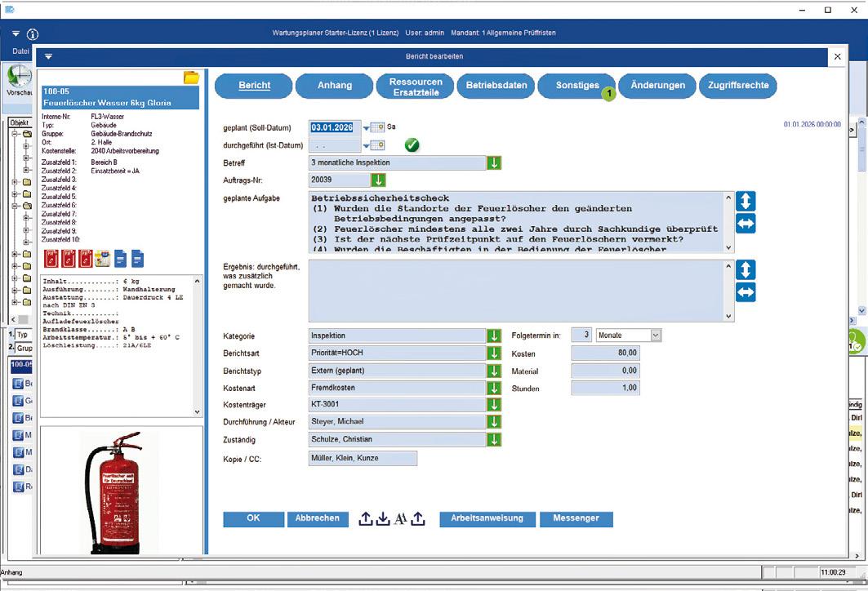
Task: Open the map attachment icon
Action: pyautogui.click(x=102, y=259)
